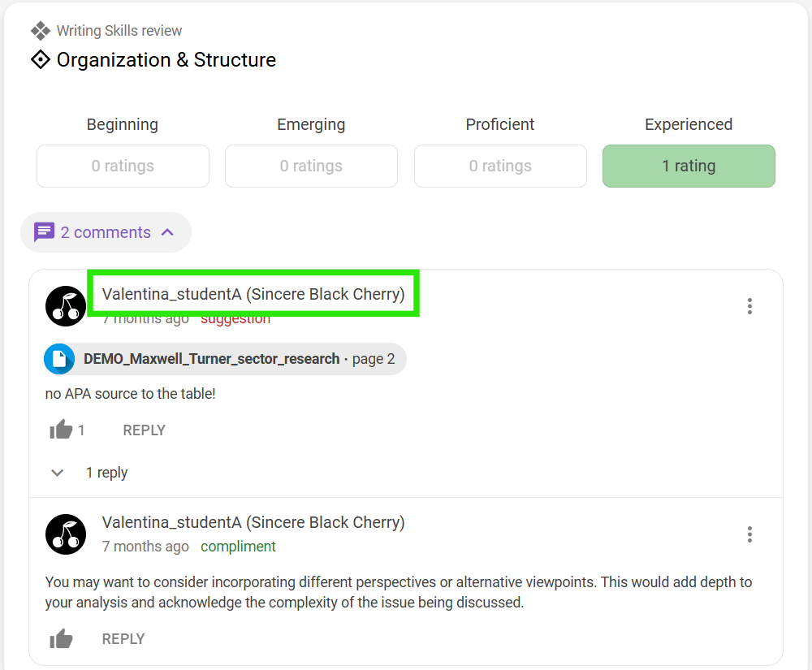Reply to the 'no APA source' comment
This screenshot has height=670, width=812.
[144, 430]
